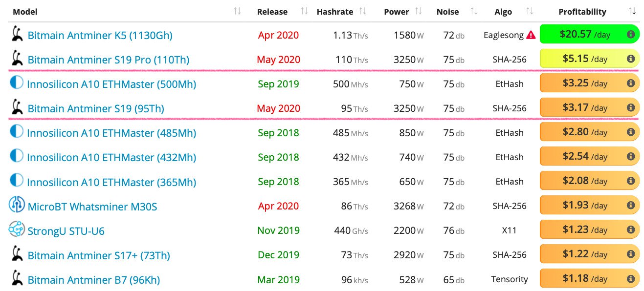Viewport: 644px width, 291px height.
Task: Click info icon on $5.15 profitability badge
Action: click(631, 59)
